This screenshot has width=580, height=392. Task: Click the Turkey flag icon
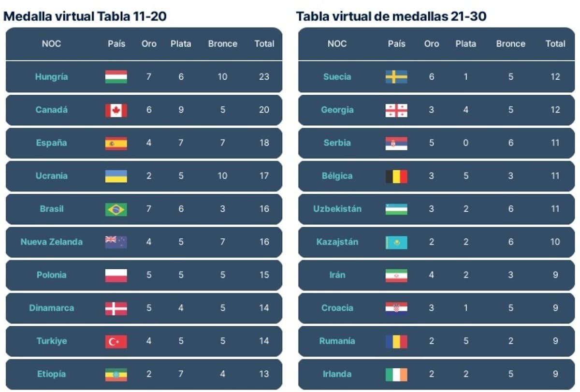(x=116, y=341)
